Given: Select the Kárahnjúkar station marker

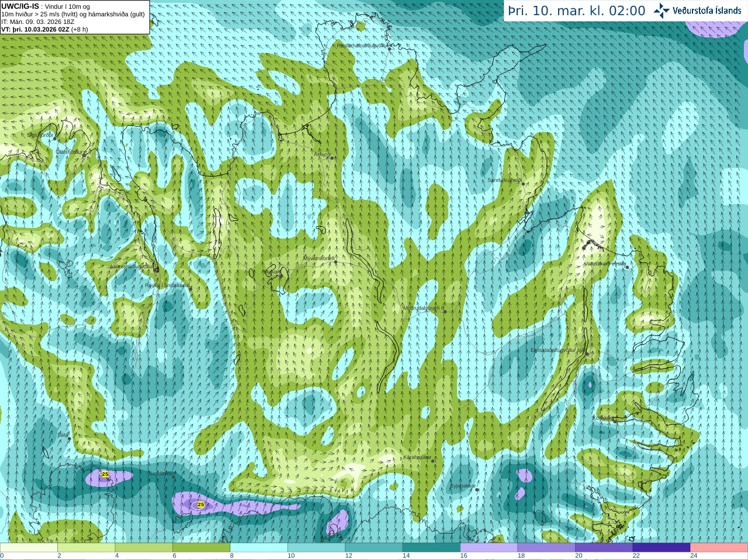Looking at the screenshot, I should [x=433, y=461].
